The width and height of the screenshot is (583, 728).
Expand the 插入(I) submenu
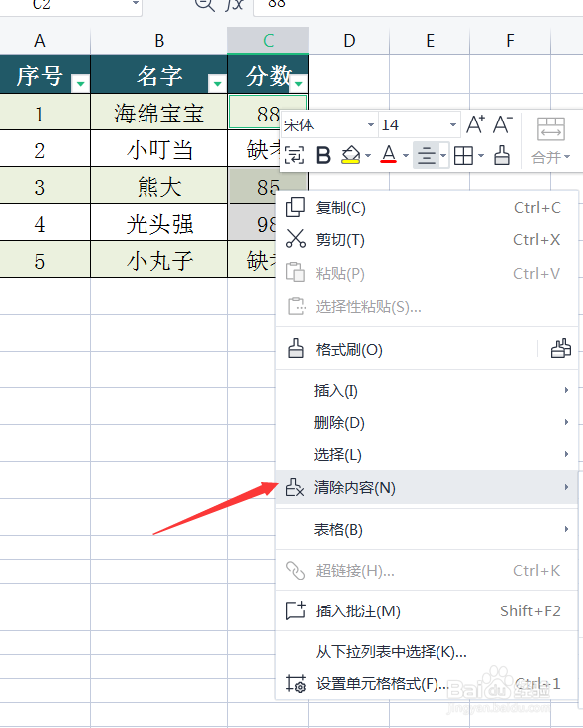(427, 390)
